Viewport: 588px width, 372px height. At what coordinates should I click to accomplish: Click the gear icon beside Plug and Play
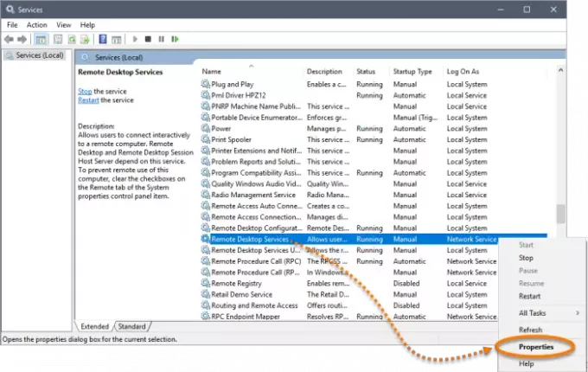tap(206, 84)
